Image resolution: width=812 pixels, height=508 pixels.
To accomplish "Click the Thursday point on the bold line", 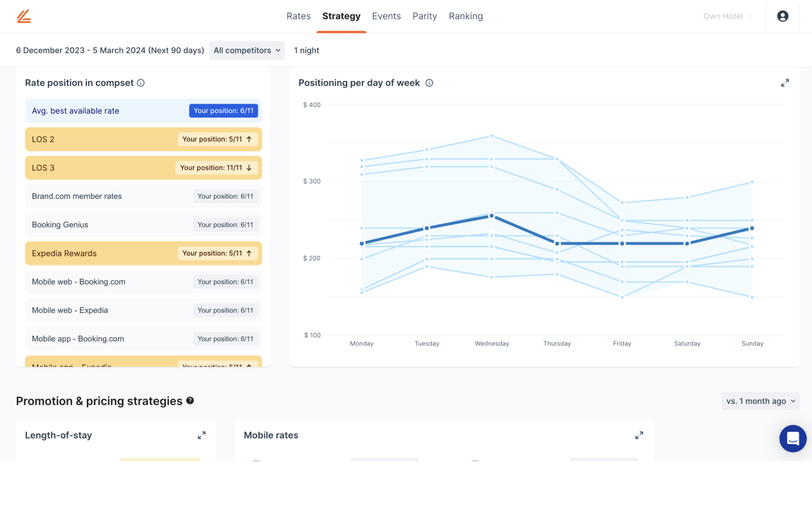I will coord(557,244).
